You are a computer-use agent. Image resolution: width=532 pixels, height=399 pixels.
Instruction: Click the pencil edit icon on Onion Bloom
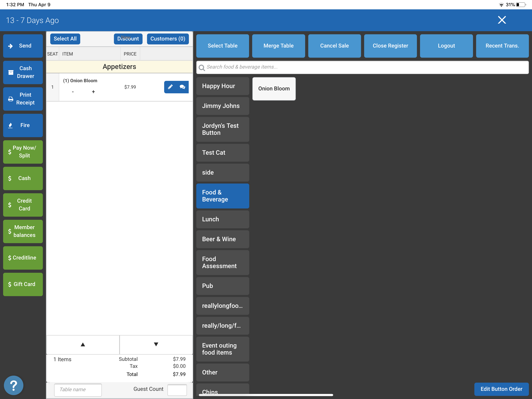(170, 87)
